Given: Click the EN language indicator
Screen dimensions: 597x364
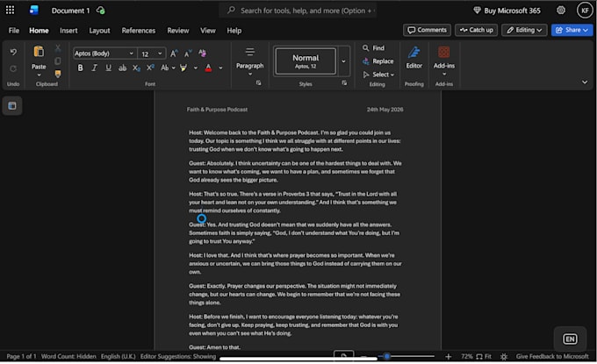Looking at the screenshot, I should [x=570, y=339].
